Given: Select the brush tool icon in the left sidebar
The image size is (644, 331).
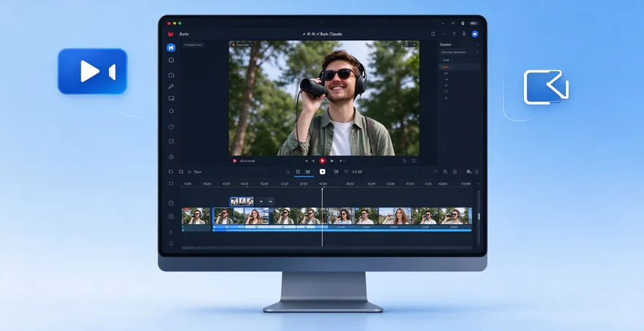Looking at the screenshot, I should 171,86.
